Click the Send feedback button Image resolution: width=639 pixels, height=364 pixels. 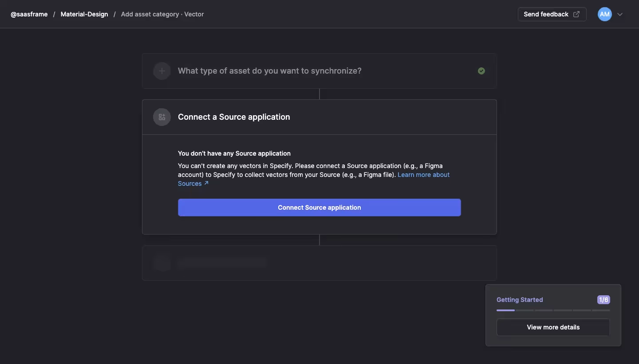546,14
